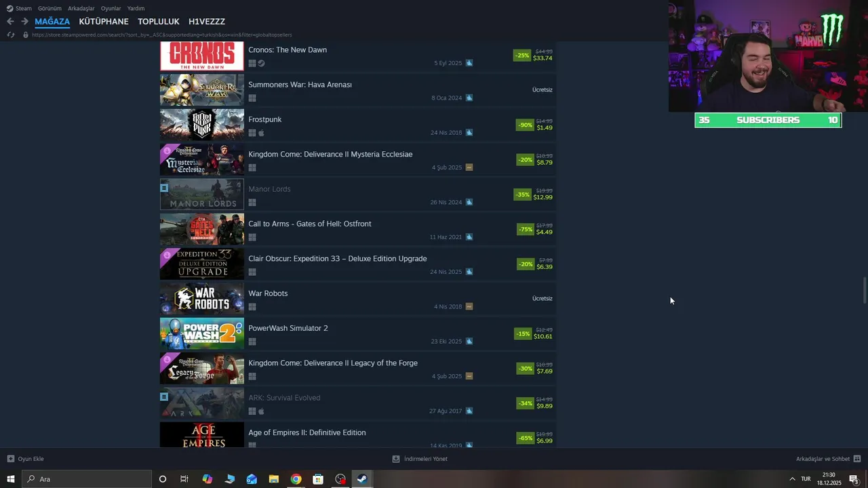Image resolution: width=868 pixels, height=488 pixels.
Task: Click Cronos Steam Deck platform icon
Action: click(262, 64)
